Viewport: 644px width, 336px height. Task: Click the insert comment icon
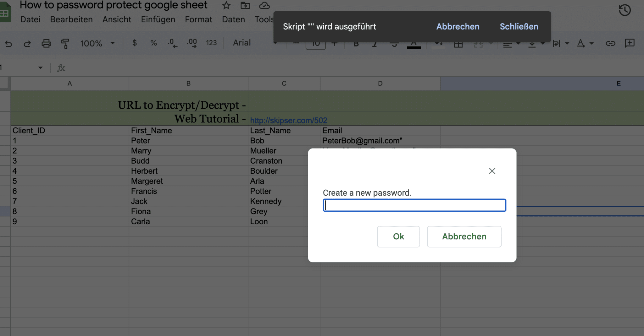[x=630, y=43]
